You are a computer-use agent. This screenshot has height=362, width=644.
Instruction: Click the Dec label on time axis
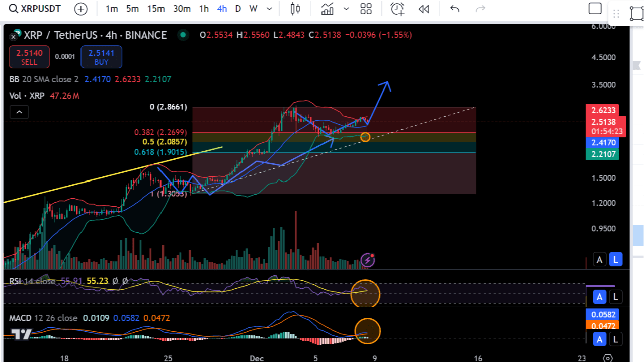257,358
